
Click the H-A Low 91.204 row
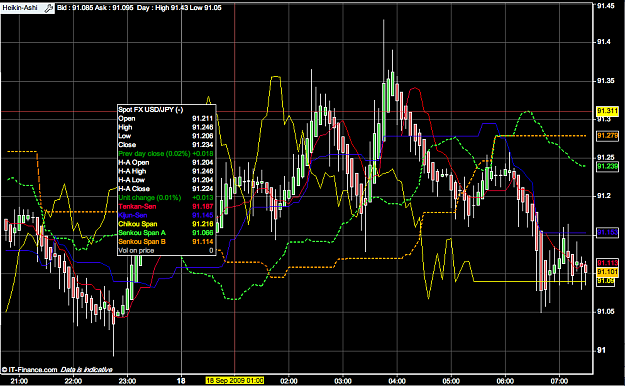tap(166, 180)
